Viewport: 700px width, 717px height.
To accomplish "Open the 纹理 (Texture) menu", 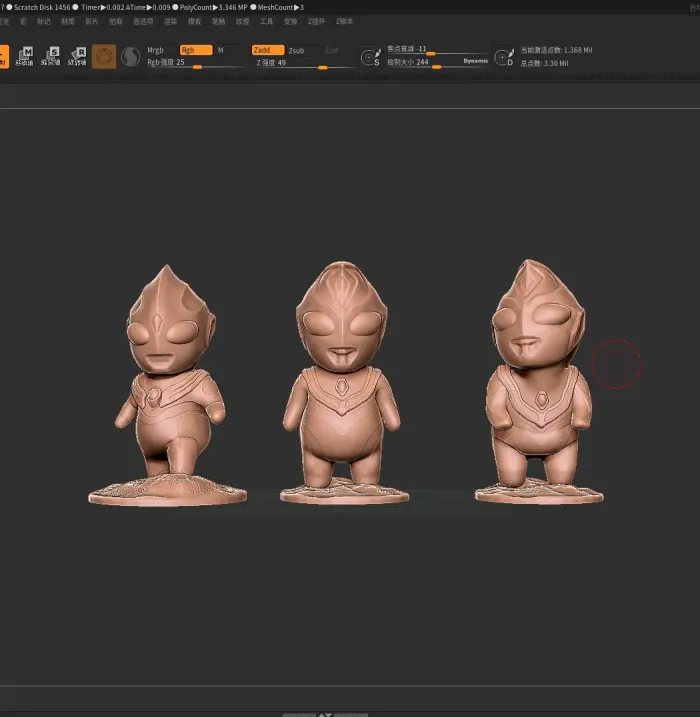I will (x=242, y=21).
